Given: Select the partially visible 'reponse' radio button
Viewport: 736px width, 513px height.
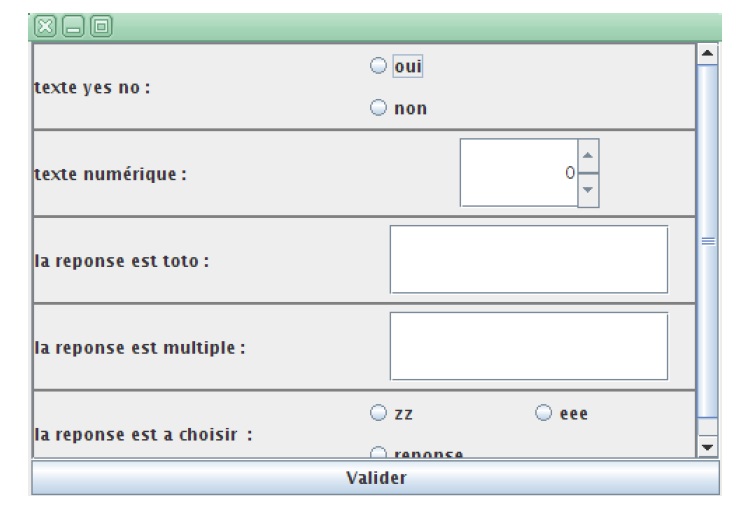Looking at the screenshot, I should 378,452.
